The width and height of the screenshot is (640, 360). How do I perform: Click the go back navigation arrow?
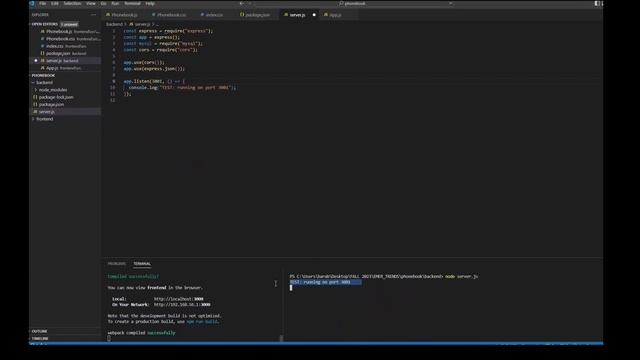(x=242, y=3)
